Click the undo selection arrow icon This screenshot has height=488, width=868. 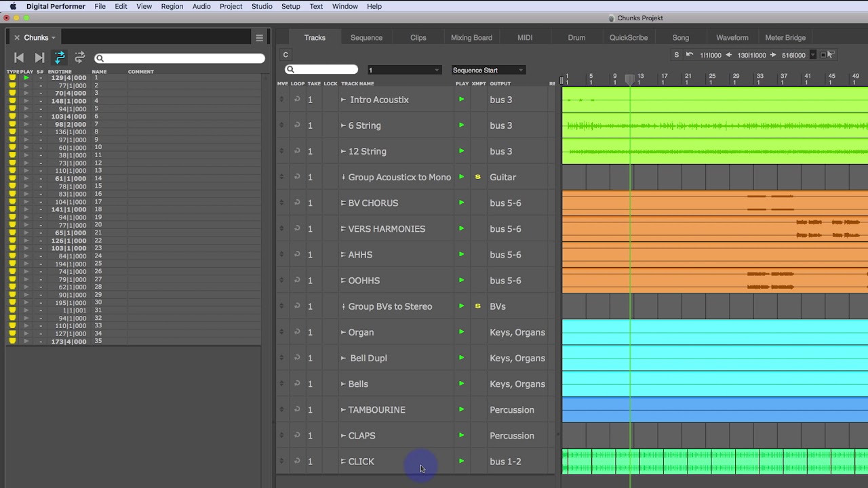690,55
